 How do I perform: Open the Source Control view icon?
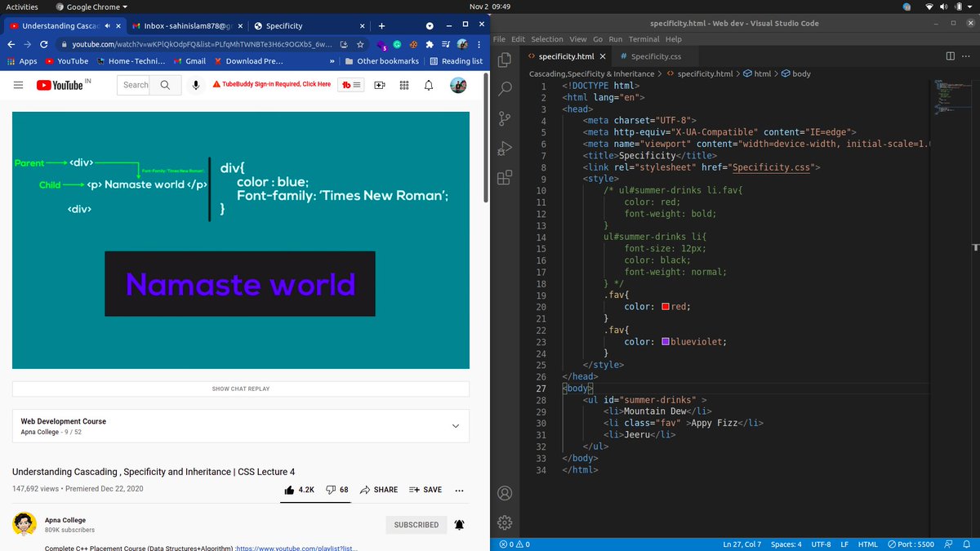505,118
